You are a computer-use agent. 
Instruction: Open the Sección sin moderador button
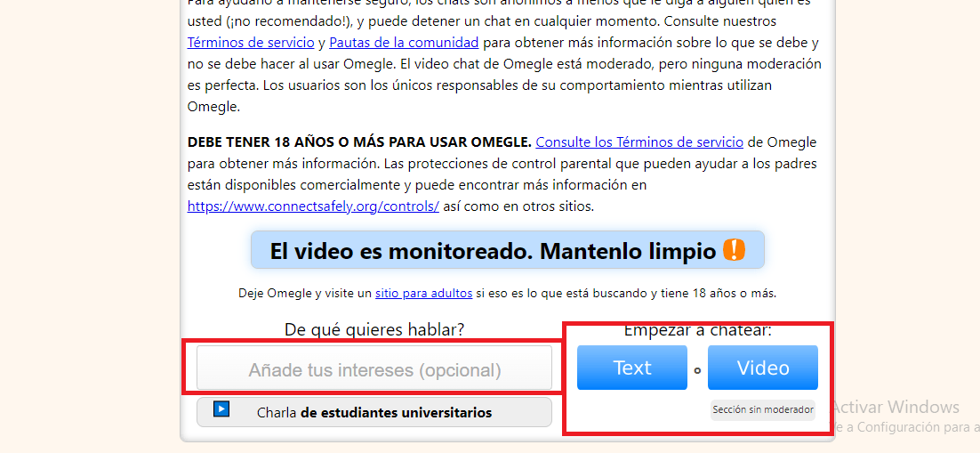point(763,409)
